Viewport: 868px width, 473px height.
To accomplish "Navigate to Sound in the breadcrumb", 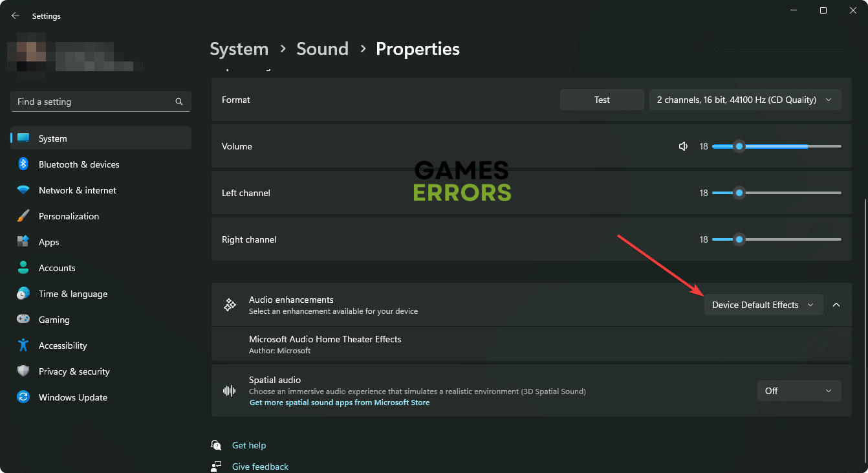I will (x=322, y=49).
